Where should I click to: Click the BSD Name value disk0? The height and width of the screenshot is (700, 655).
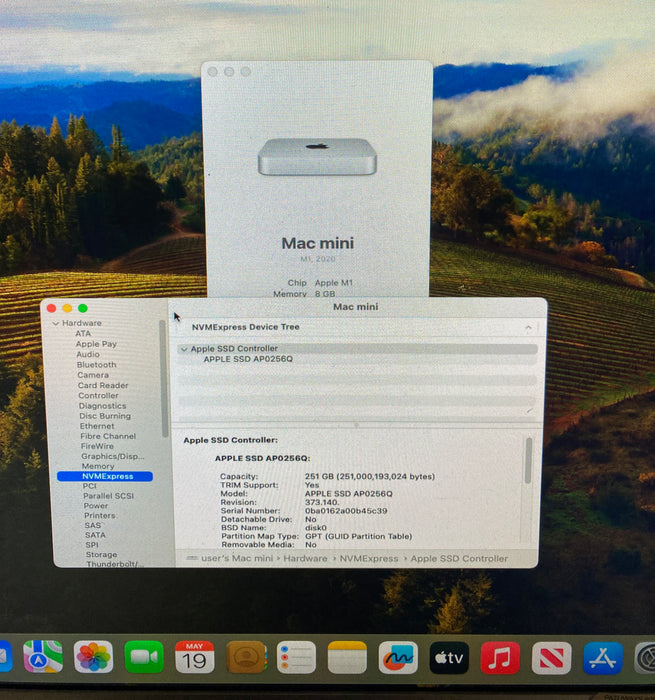[x=316, y=528]
